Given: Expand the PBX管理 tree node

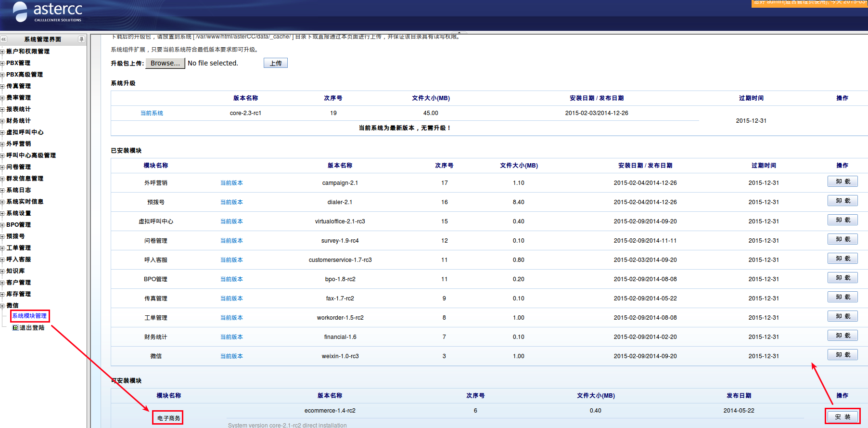Looking at the screenshot, I should [2, 63].
